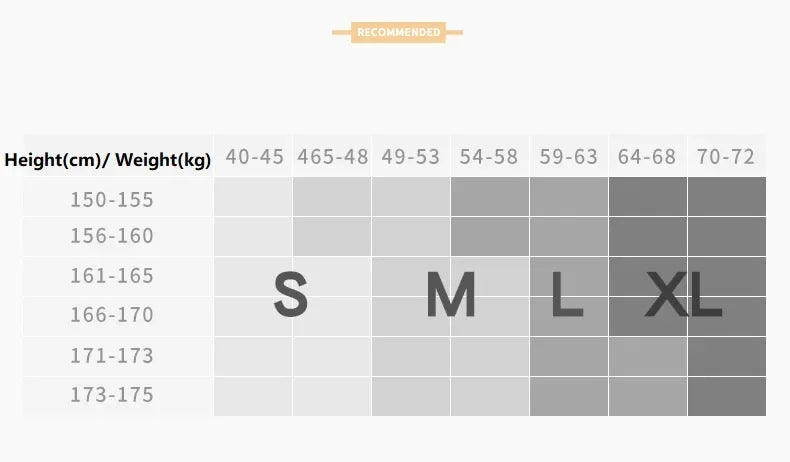
Task: Select the 171-173 height row label
Action: pos(112,355)
